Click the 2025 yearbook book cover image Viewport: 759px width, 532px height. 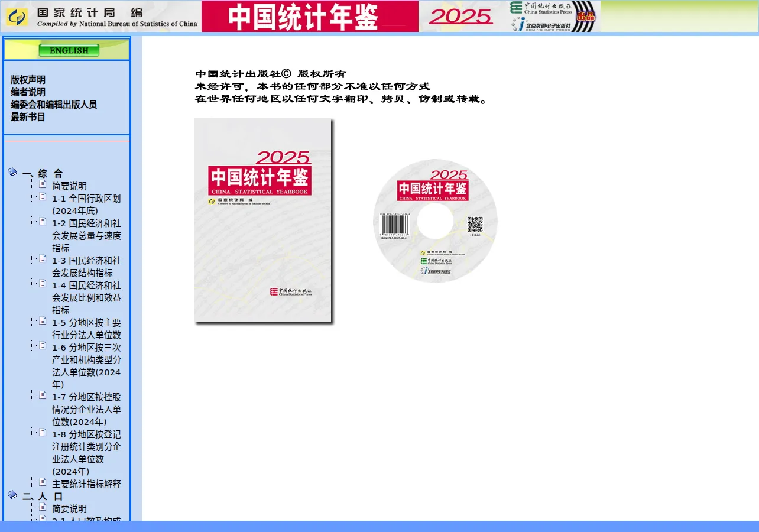tap(264, 221)
